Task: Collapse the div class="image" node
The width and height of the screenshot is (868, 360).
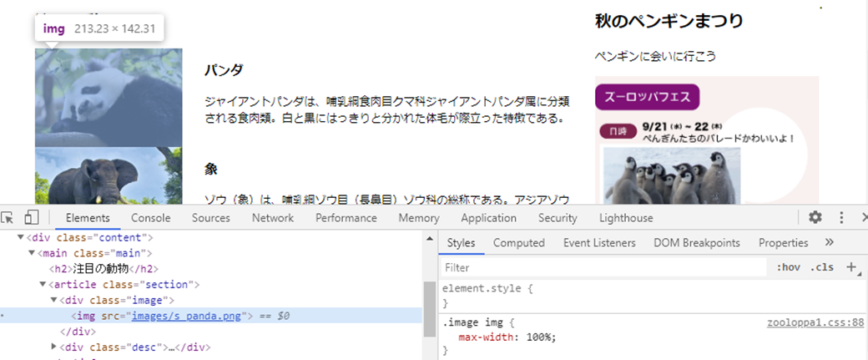Action: [53, 300]
